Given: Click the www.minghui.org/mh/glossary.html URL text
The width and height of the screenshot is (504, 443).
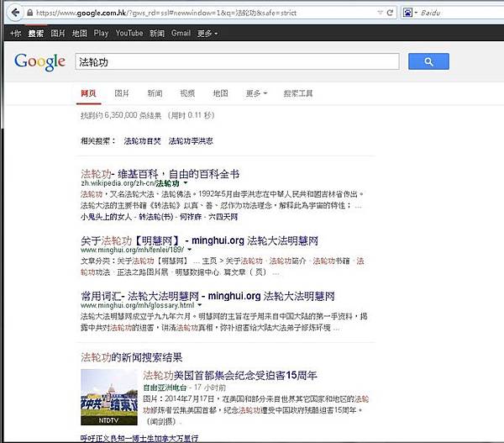Looking at the screenshot, I should click(137, 305).
